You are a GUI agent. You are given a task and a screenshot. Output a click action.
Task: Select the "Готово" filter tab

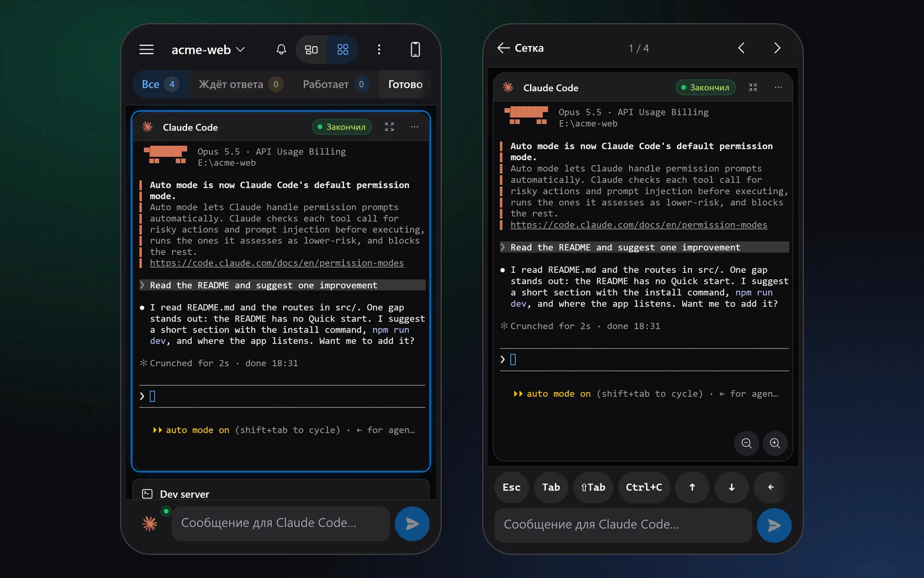point(405,84)
